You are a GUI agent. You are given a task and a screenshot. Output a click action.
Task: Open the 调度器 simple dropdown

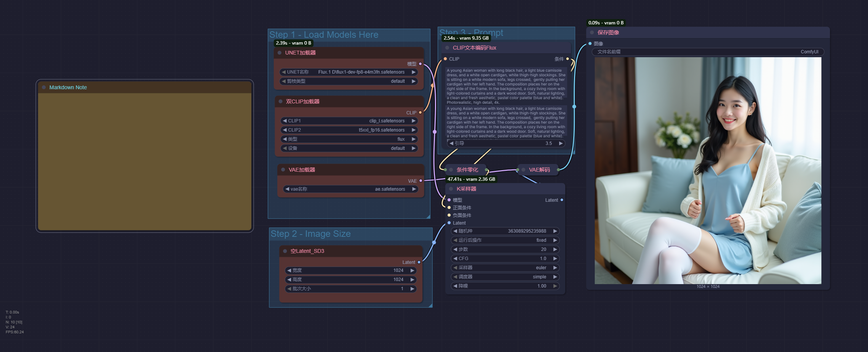coord(505,277)
